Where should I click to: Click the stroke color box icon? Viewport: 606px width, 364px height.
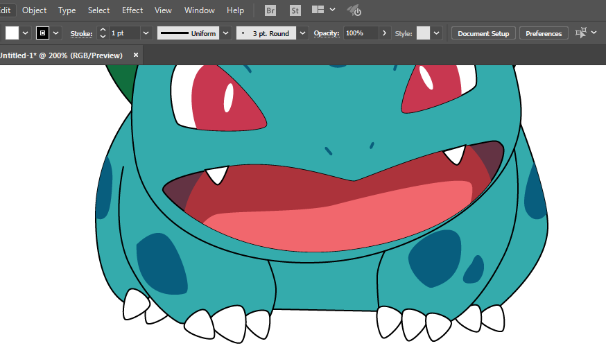(43, 33)
